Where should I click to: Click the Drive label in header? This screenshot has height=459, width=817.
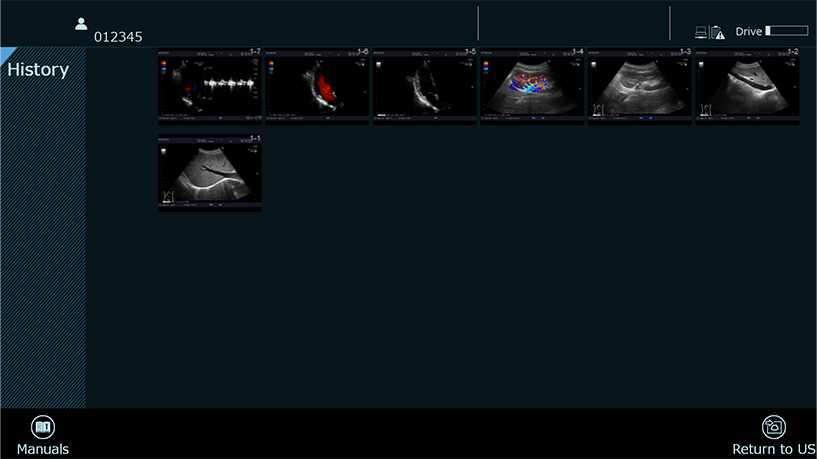pos(749,32)
